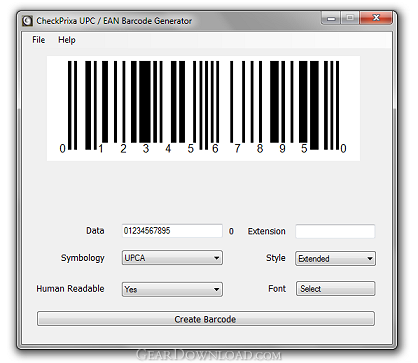This screenshot has width=418, height=363.
Task: Click the generated barcode image
Action: tap(203, 108)
